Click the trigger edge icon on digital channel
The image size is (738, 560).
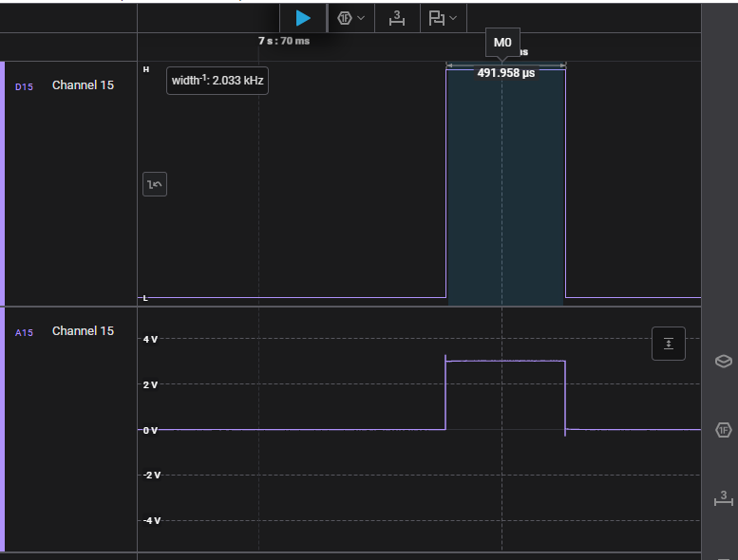(155, 184)
